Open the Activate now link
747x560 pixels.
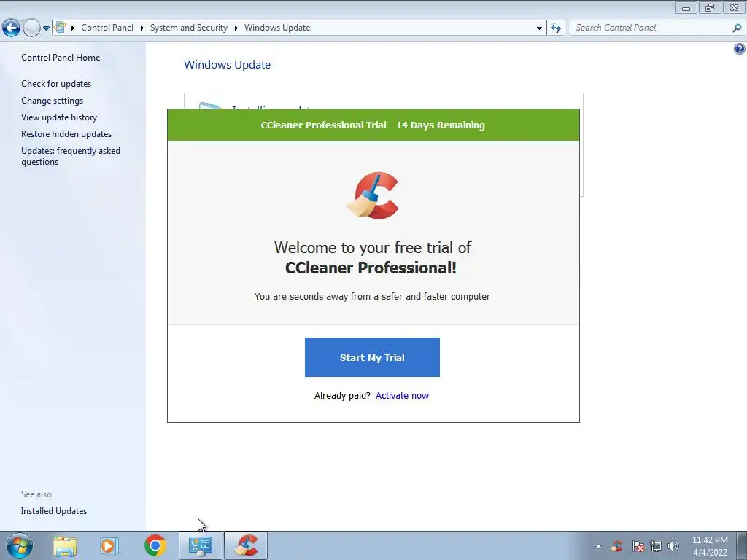pyautogui.click(x=402, y=395)
